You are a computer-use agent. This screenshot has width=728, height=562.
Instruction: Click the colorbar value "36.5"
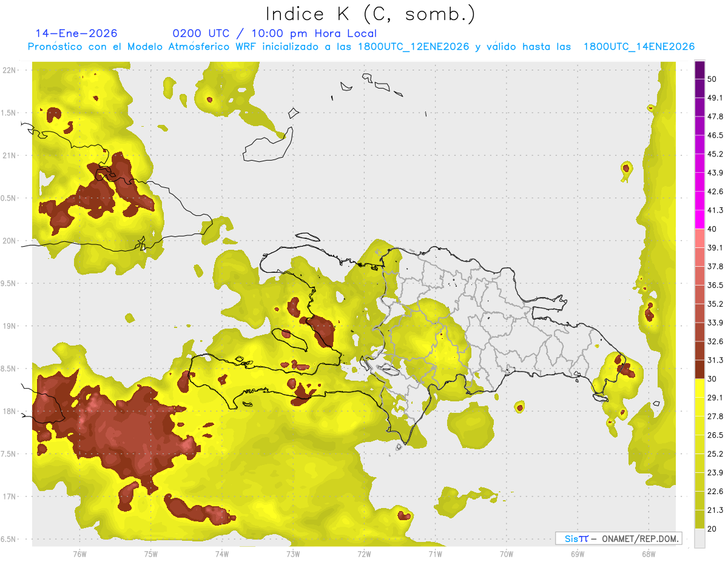click(715, 285)
